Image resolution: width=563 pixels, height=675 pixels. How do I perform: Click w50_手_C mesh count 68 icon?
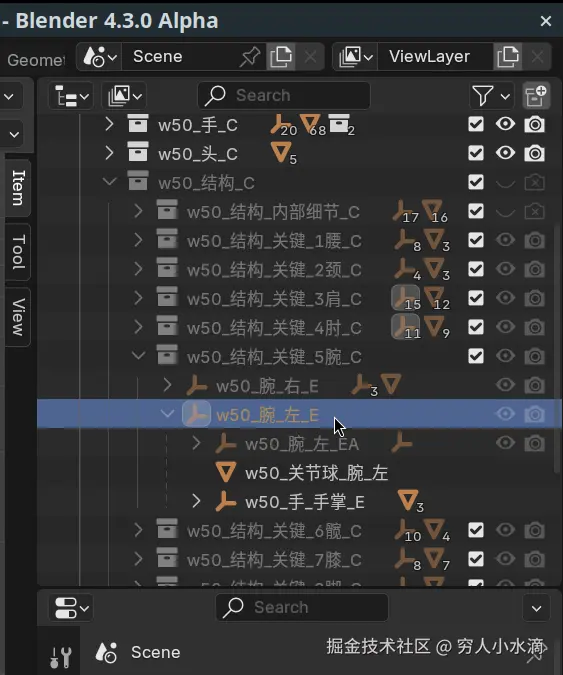click(x=311, y=124)
